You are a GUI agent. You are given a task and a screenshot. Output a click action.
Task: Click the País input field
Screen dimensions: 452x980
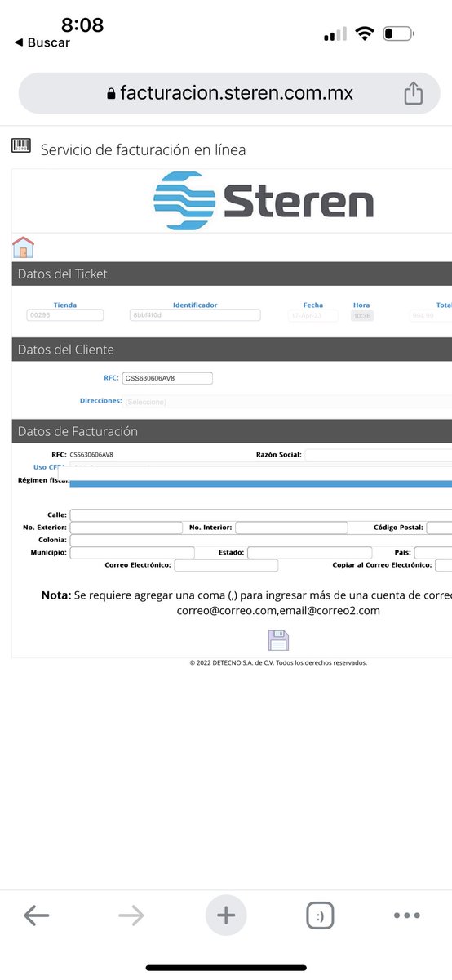coord(433,553)
